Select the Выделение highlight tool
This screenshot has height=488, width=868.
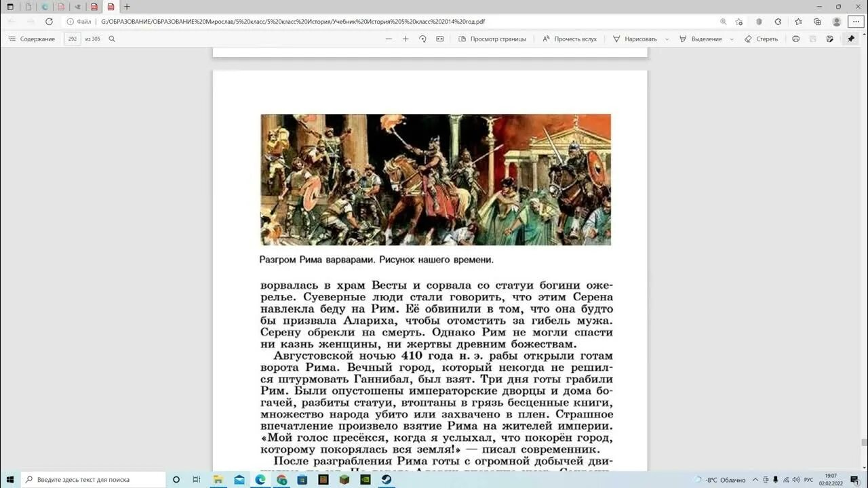[x=701, y=39]
